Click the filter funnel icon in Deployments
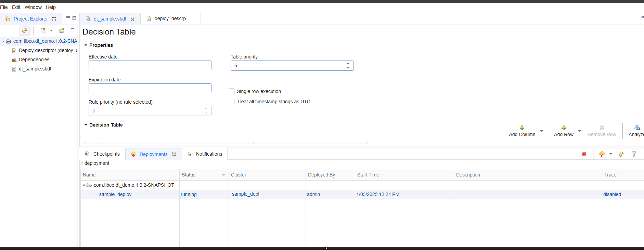This screenshot has height=250, width=644. (634, 154)
